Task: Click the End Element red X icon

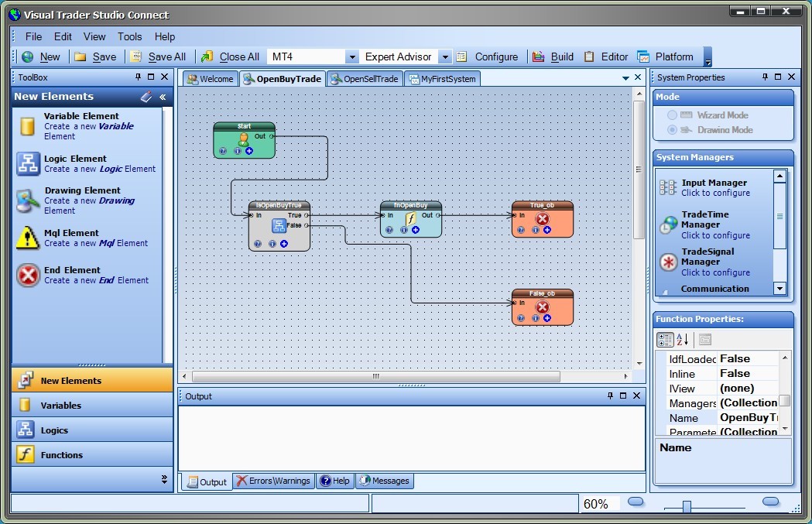Action: click(28, 276)
